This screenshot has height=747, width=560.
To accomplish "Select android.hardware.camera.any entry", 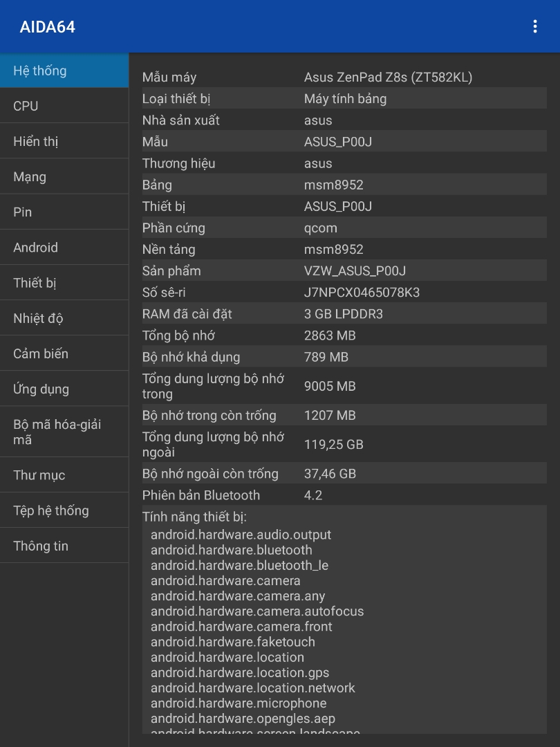I will tap(238, 596).
